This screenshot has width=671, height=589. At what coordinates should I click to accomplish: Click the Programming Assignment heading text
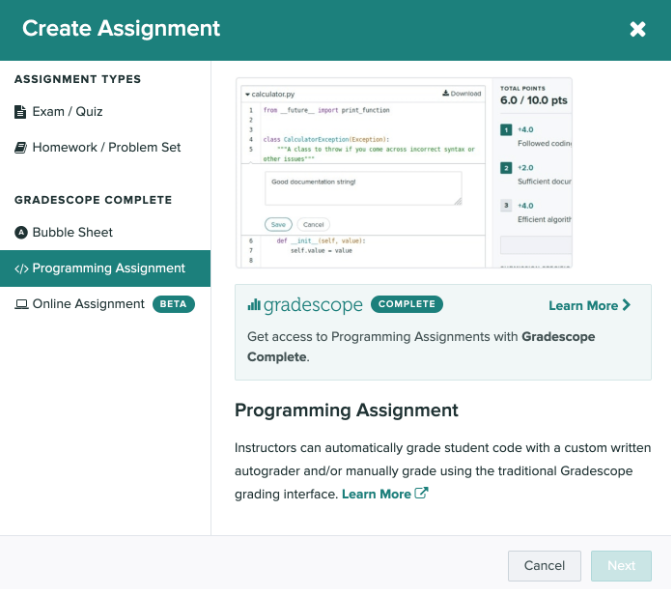pyautogui.click(x=346, y=410)
